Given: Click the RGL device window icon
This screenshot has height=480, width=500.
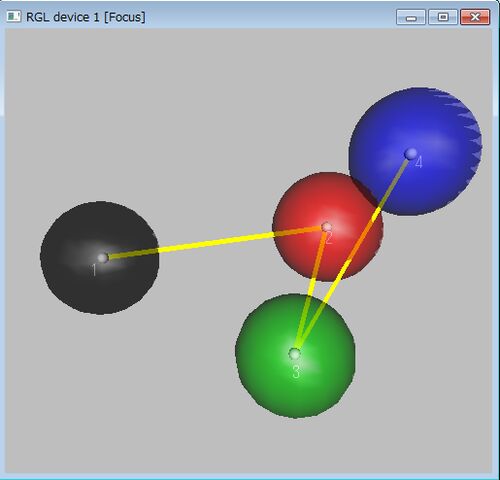Looking at the screenshot, I should [x=14, y=16].
